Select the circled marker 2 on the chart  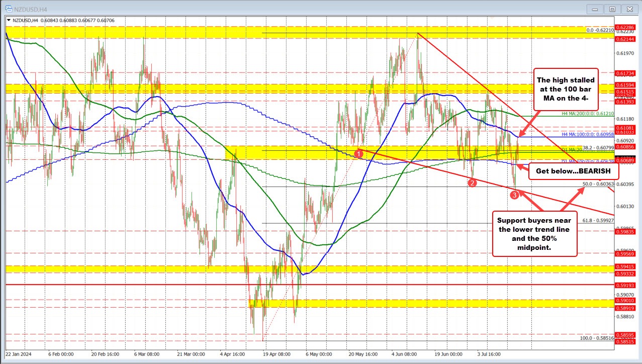[x=473, y=184]
